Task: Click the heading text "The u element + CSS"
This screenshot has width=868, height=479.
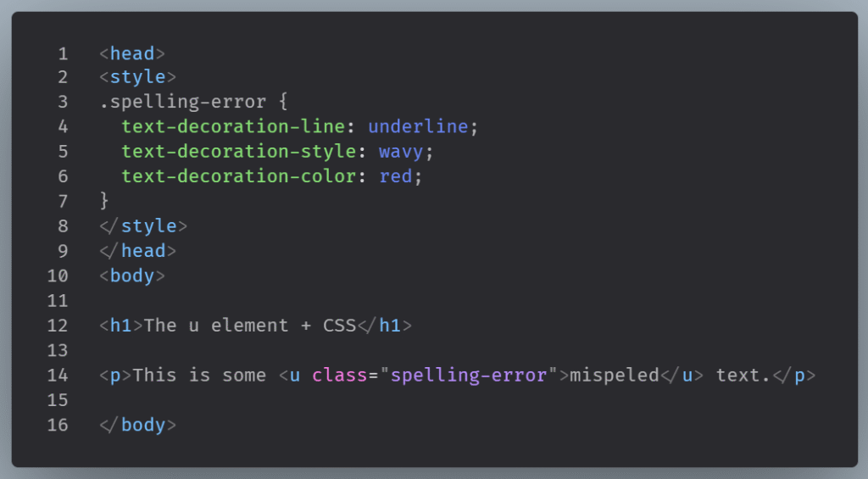Action: 251,325
